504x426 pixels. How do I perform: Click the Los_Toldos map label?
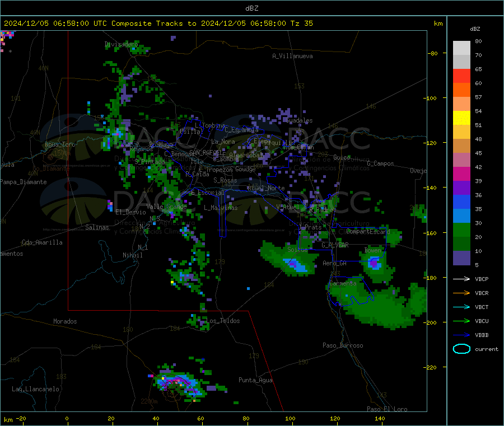coord(223,321)
